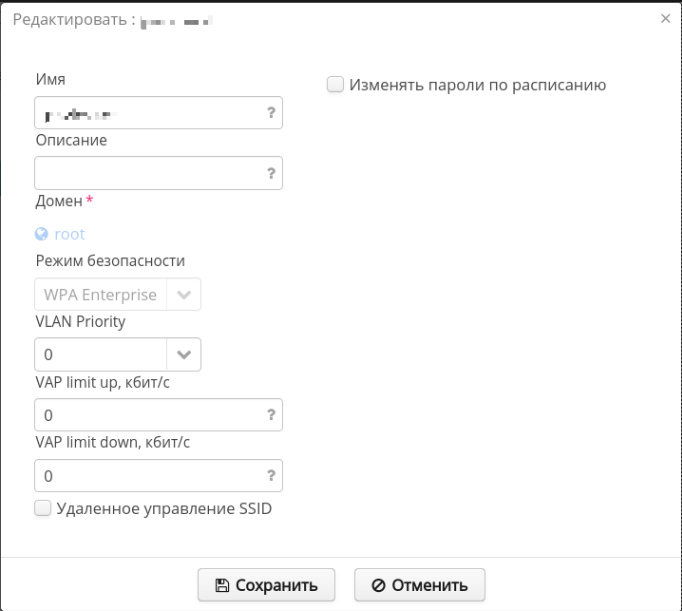Screen dimensions: 682x611
Task: Close the Редактировать dialog with the X
Action: 666,18
